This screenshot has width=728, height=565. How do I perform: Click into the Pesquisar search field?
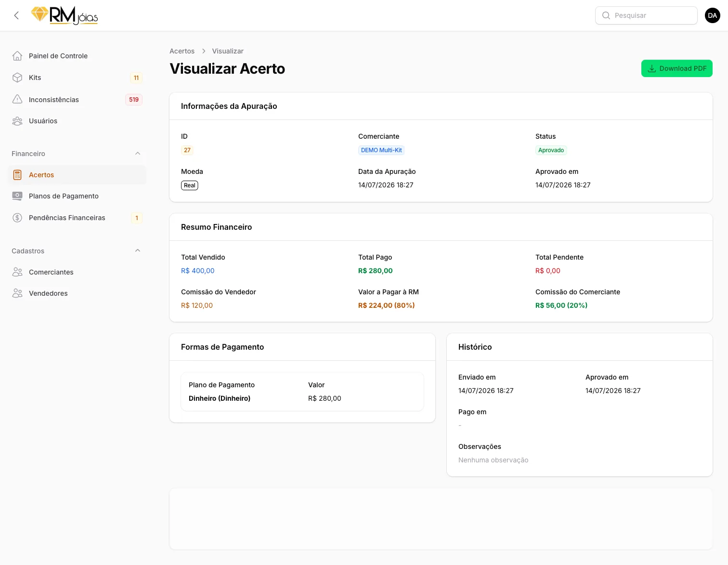click(x=646, y=15)
